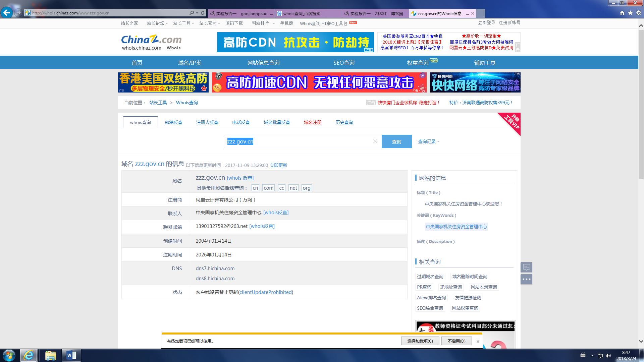Open the feedback chat icon on right
The height and width of the screenshot is (362, 644).
526,267
